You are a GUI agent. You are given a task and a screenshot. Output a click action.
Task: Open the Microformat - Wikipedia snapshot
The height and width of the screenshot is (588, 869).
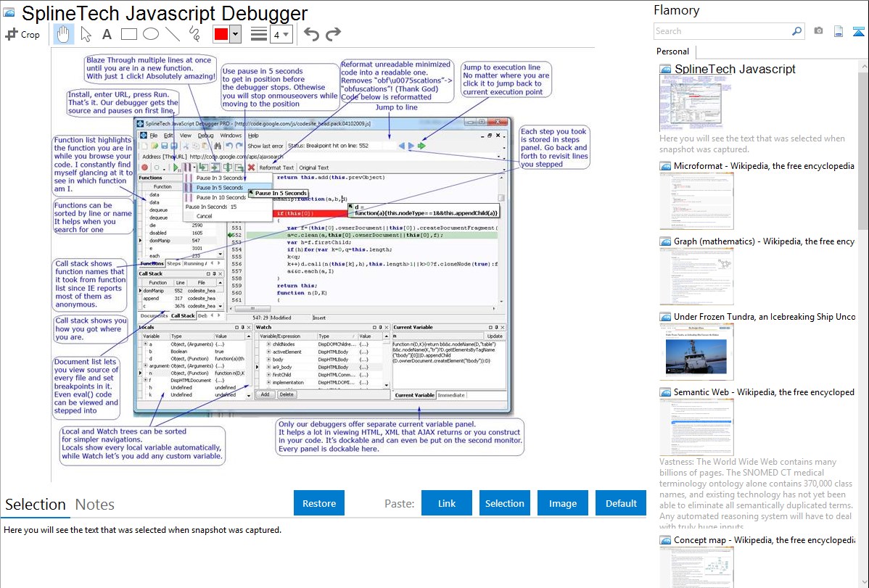pos(764,166)
